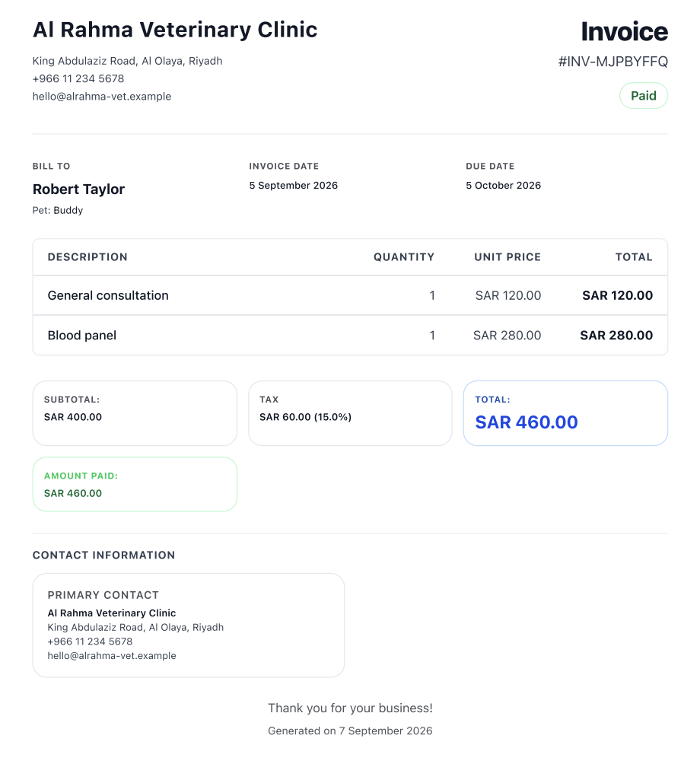Screen dimensions: 700x764
Task: Click the Thank you for your business! text
Action: click(x=350, y=708)
